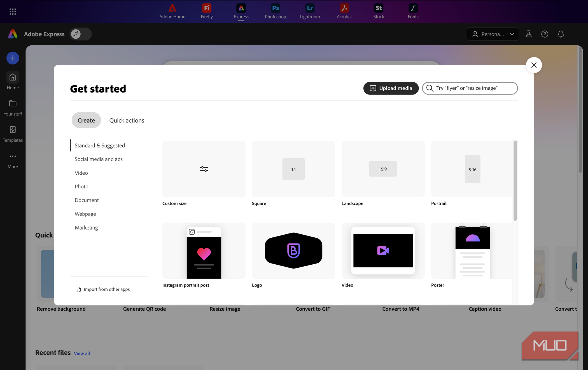The image size is (588, 370).
Task: Open the More menu in sidebar
Action: pos(13,161)
